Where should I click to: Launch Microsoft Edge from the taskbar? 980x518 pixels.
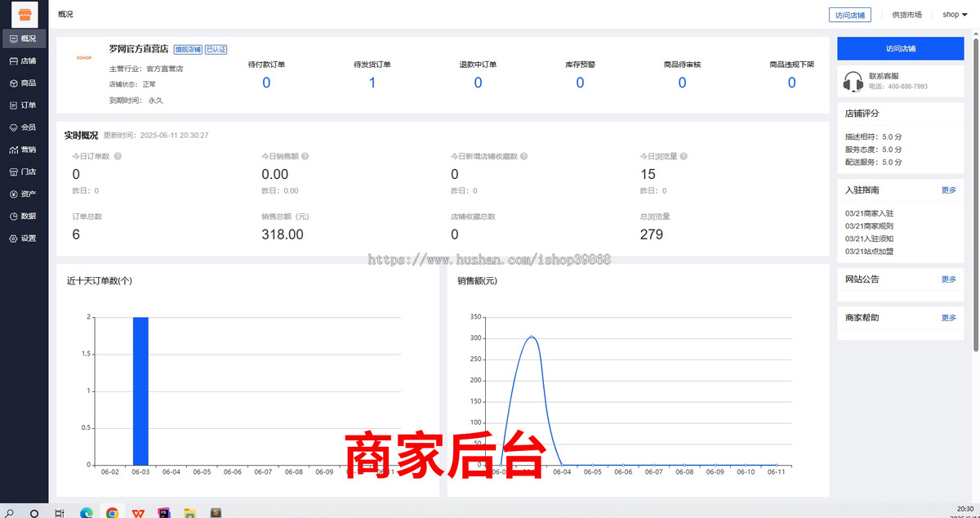87,513
